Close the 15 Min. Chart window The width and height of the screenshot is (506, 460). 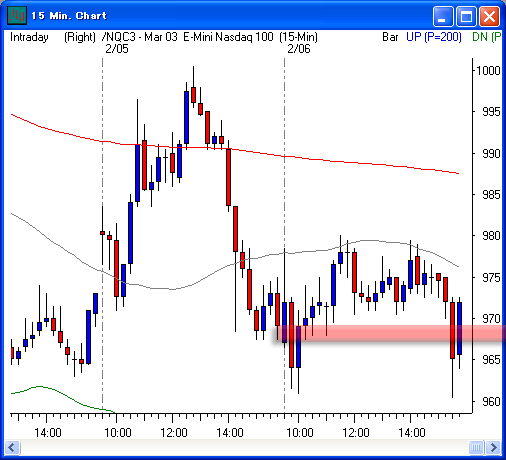tap(489, 16)
